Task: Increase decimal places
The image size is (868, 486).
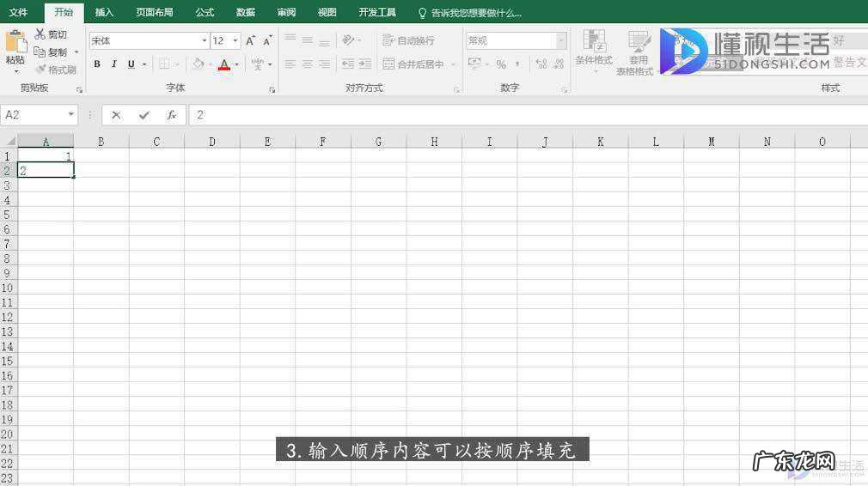Action: click(541, 64)
